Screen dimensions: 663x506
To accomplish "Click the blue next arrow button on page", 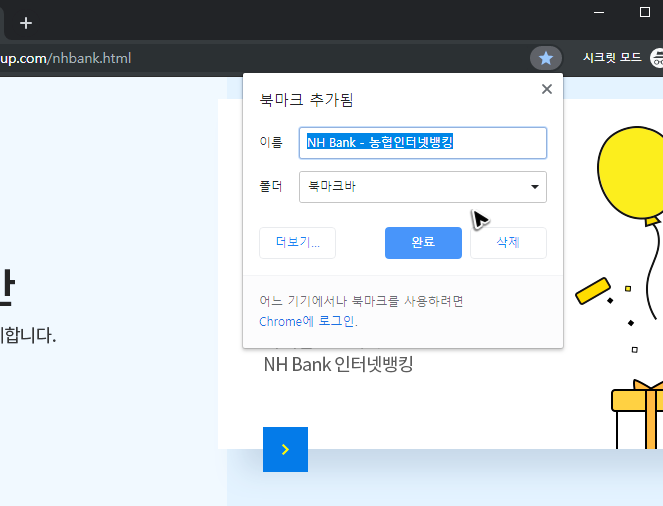I will coord(285,449).
